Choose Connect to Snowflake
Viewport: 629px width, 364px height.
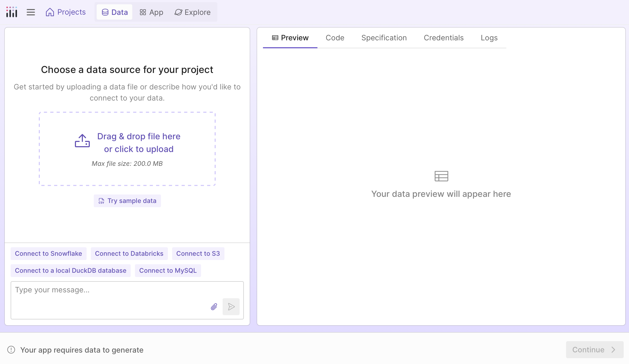tap(48, 254)
